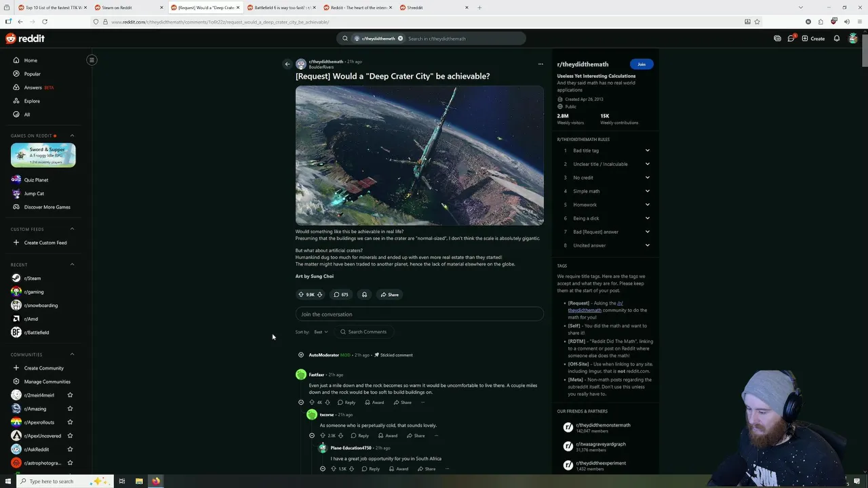Collapse the Recent section

coord(72,264)
